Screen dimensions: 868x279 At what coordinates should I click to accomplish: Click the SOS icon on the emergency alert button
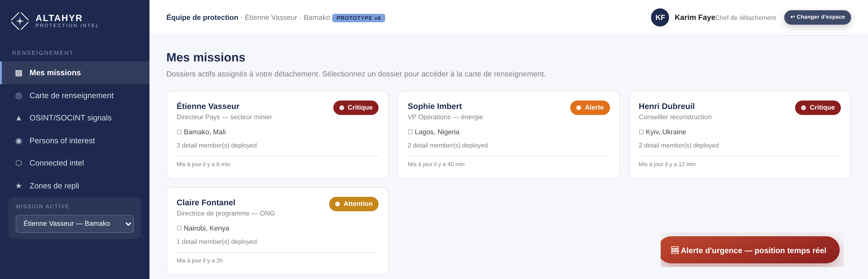[675, 250]
